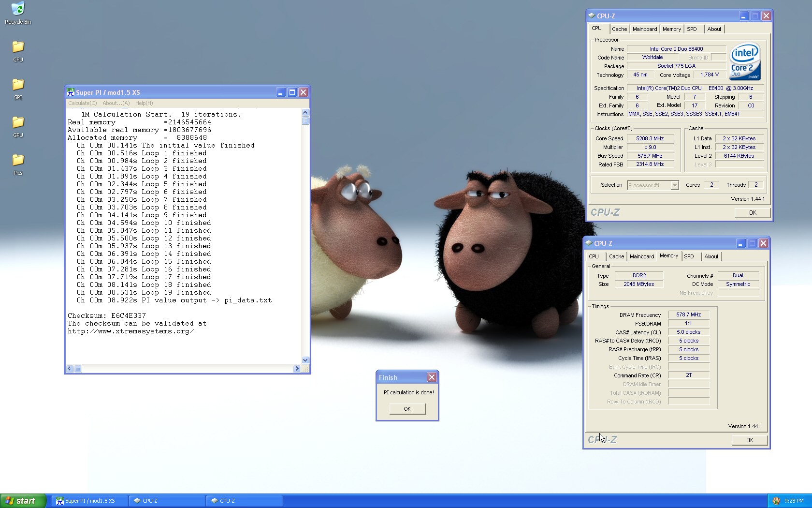
Task: Close the lower CPU-Z memory window
Action: 763,243
